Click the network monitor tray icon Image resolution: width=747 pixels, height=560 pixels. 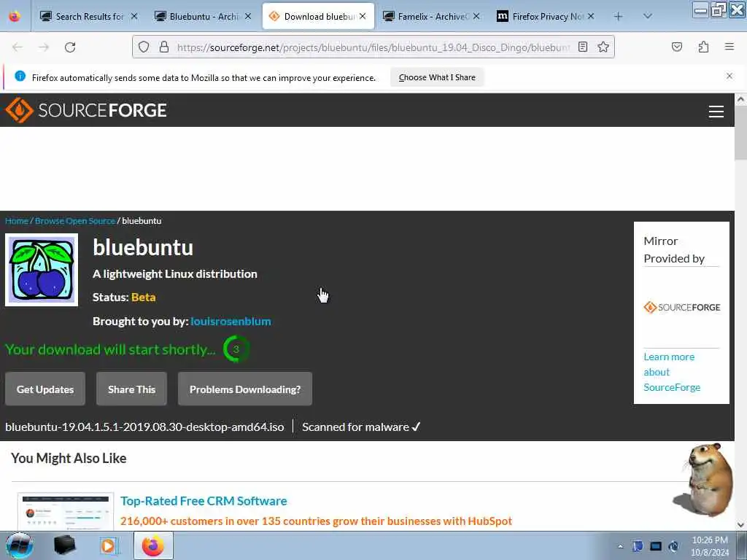click(x=656, y=546)
